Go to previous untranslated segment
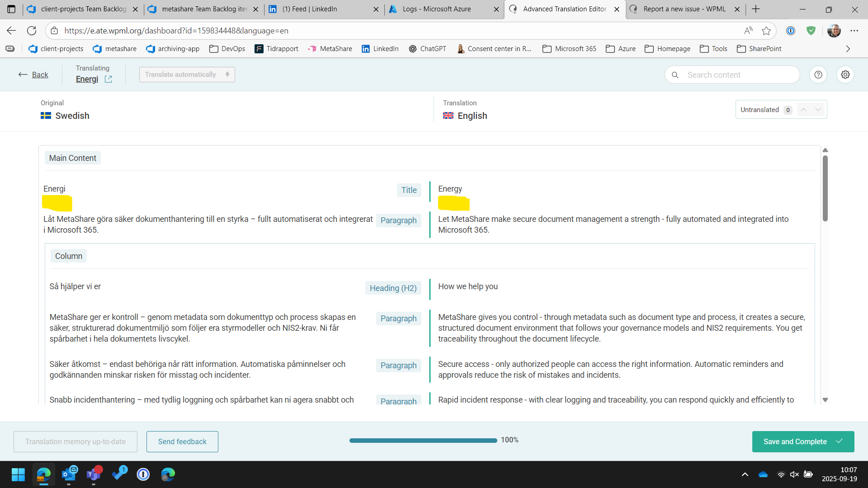Viewport: 868px width, 488px height. (x=803, y=110)
